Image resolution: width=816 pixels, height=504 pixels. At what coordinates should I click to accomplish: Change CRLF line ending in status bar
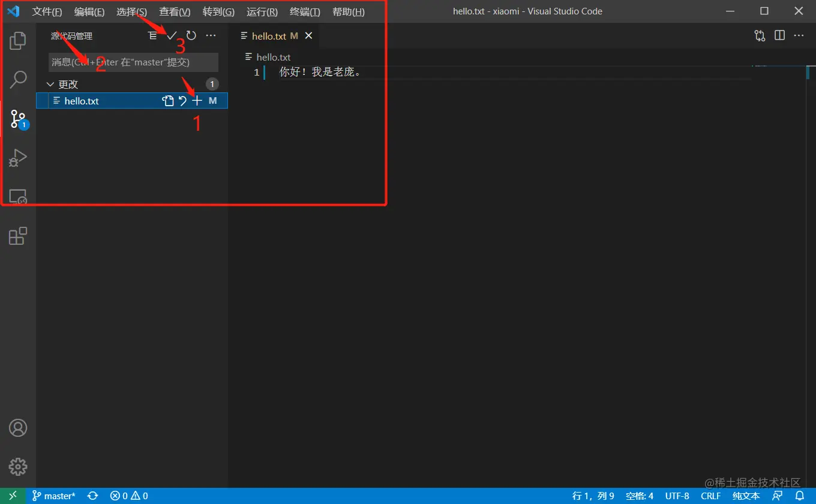pyautogui.click(x=711, y=496)
